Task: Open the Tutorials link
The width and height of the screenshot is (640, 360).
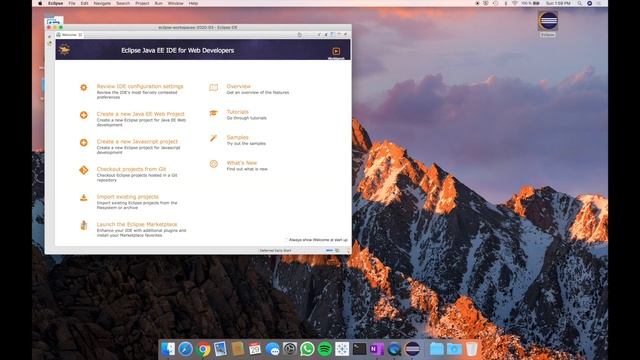Action: (238, 112)
